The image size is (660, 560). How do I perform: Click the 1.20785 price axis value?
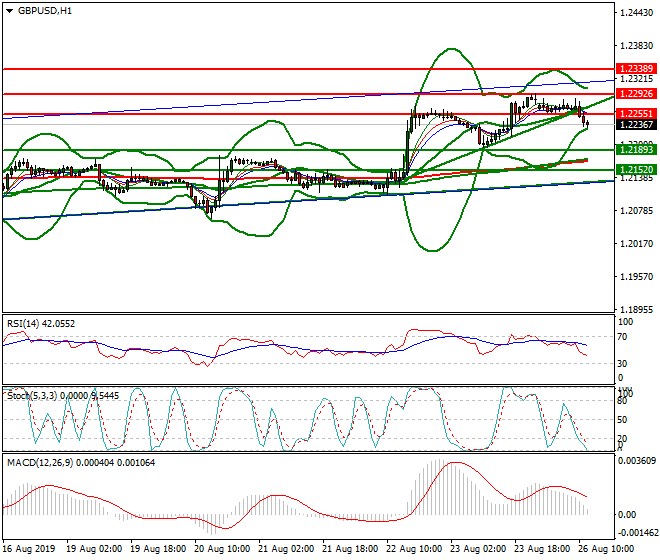click(637, 211)
